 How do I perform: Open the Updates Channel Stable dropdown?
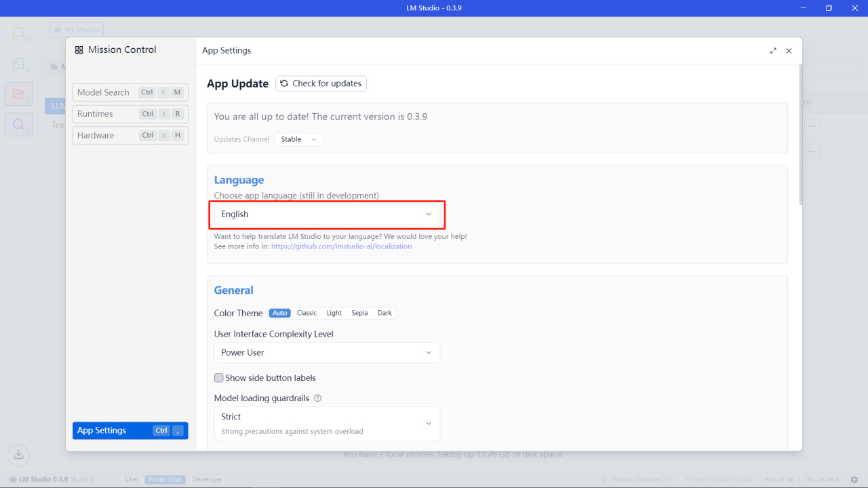(299, 139)
